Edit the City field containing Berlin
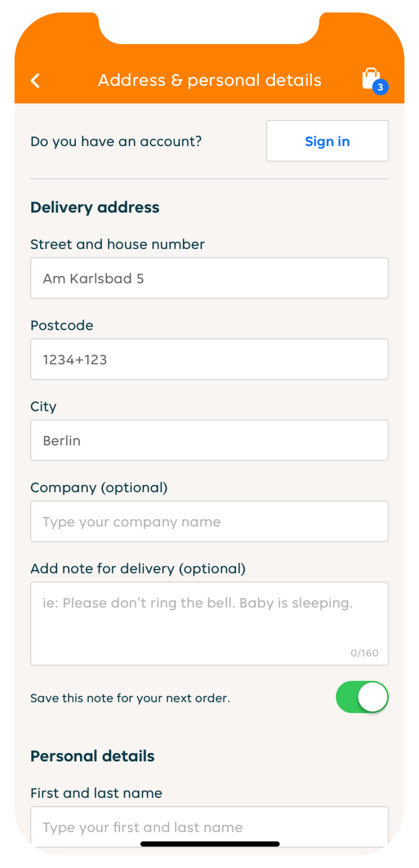Viewport: 419px width, 868px height. click(209, 440)
